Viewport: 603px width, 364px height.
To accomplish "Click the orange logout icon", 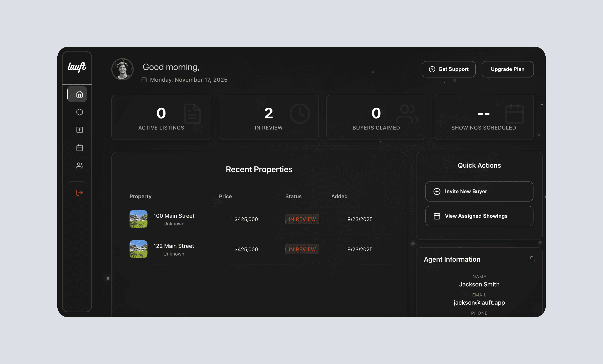I will 79,193.
